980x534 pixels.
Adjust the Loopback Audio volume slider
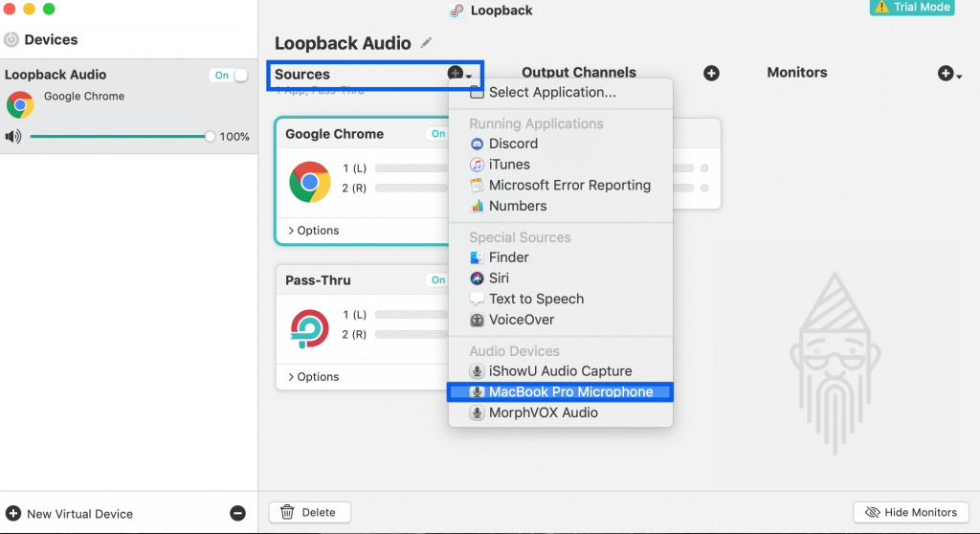(122, 136)
